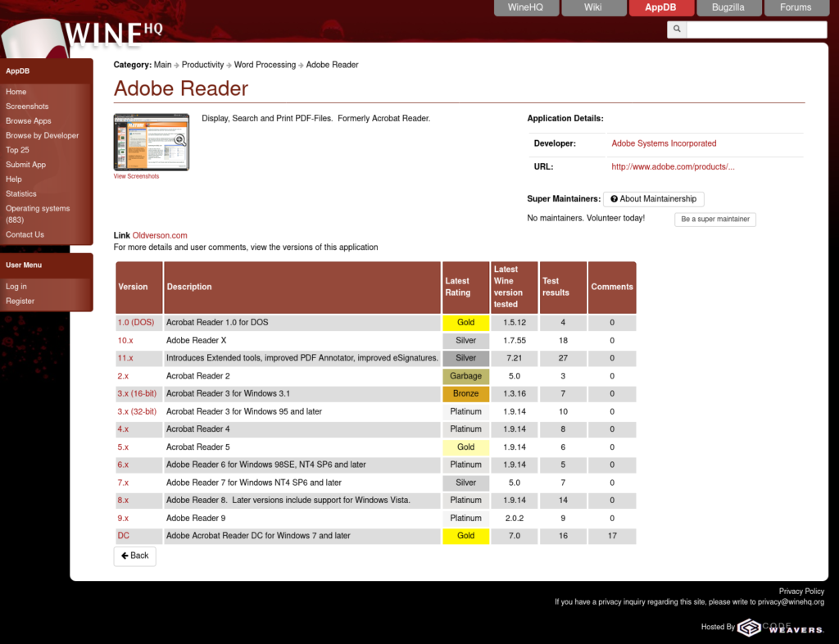Click Wine version 7.21 in 11.x row
839x644 pixels.
[x=515, y=358]
